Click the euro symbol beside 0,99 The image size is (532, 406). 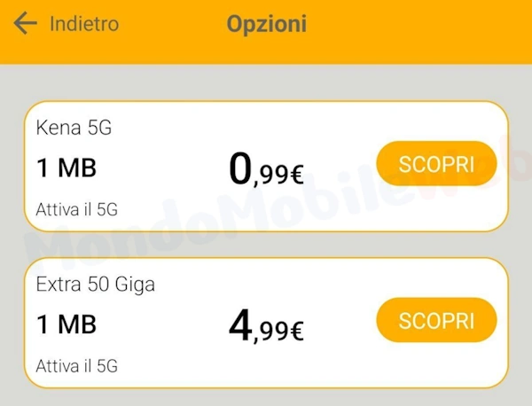295,176
